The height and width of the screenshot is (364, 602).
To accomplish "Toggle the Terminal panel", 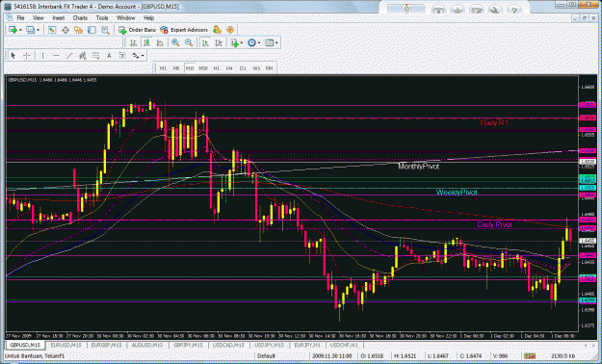I will 92,30.
